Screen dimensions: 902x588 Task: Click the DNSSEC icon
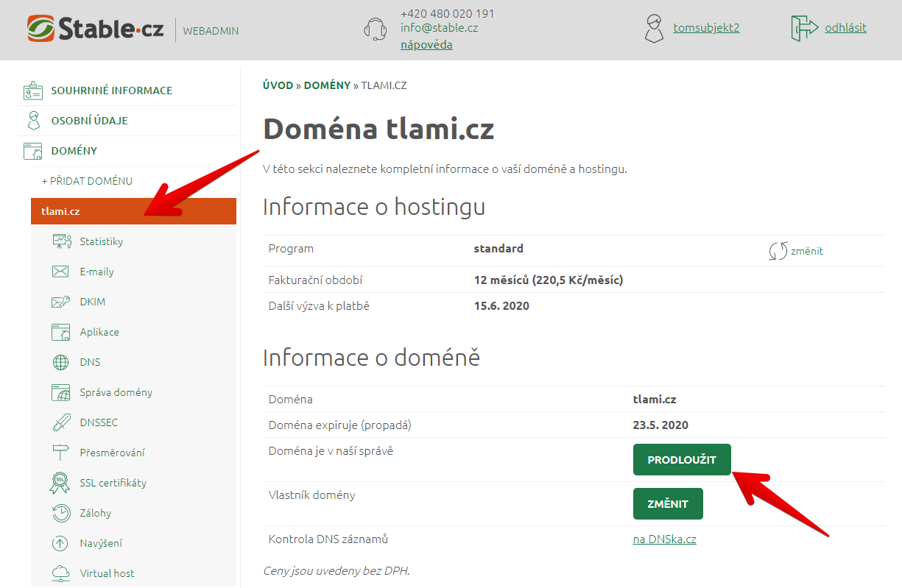tap(60, 422)
